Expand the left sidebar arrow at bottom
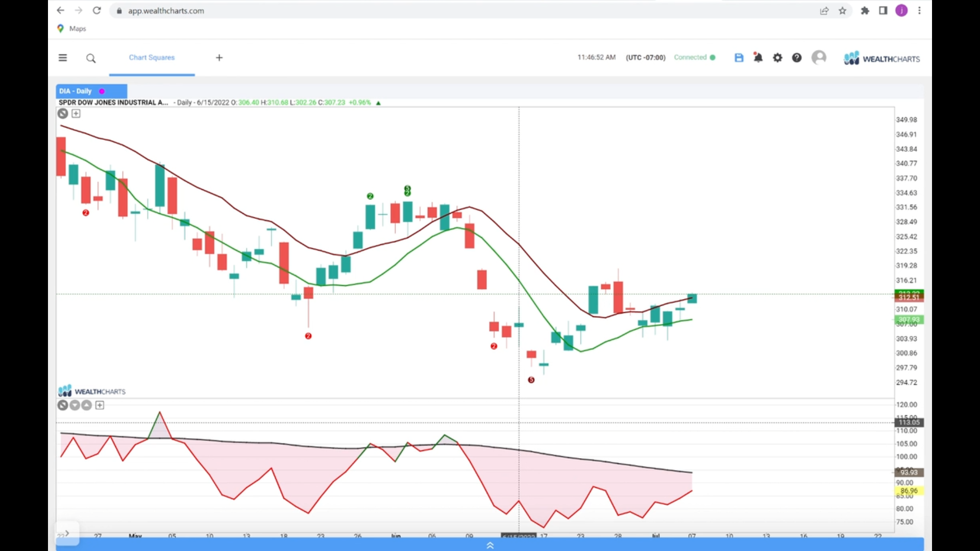 (67, 533)
